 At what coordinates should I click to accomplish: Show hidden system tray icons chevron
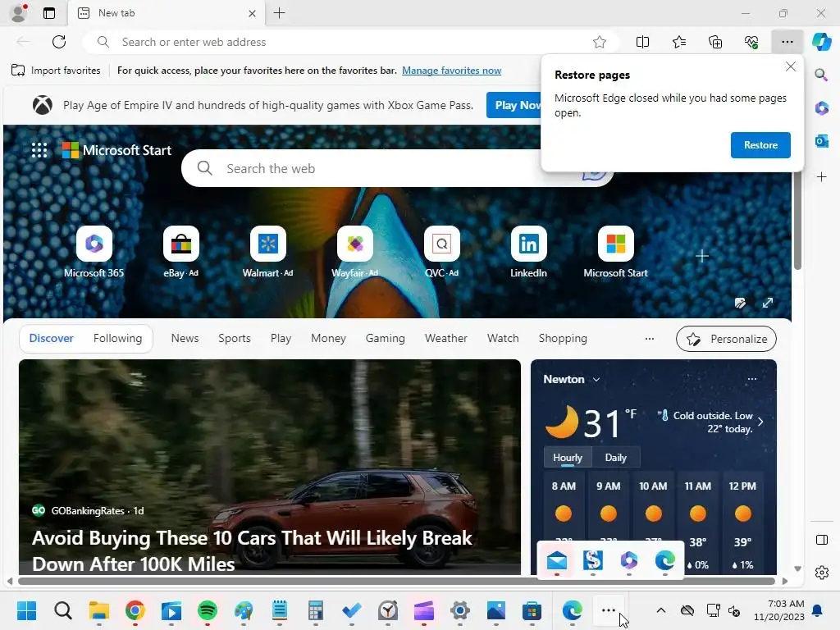click(x=661, y=610)
